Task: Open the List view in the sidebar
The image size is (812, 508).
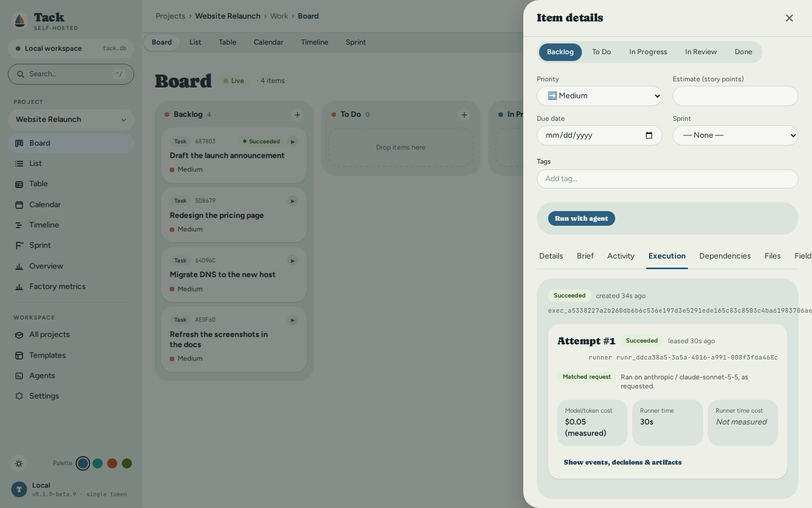Action: pyautogui.click(x=71, y=164)
